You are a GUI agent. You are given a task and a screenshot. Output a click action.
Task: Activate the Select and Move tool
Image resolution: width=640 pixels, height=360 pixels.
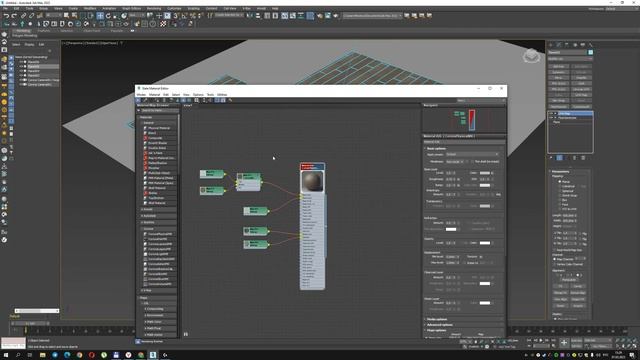pyautogui.click(x=100, y=16)
